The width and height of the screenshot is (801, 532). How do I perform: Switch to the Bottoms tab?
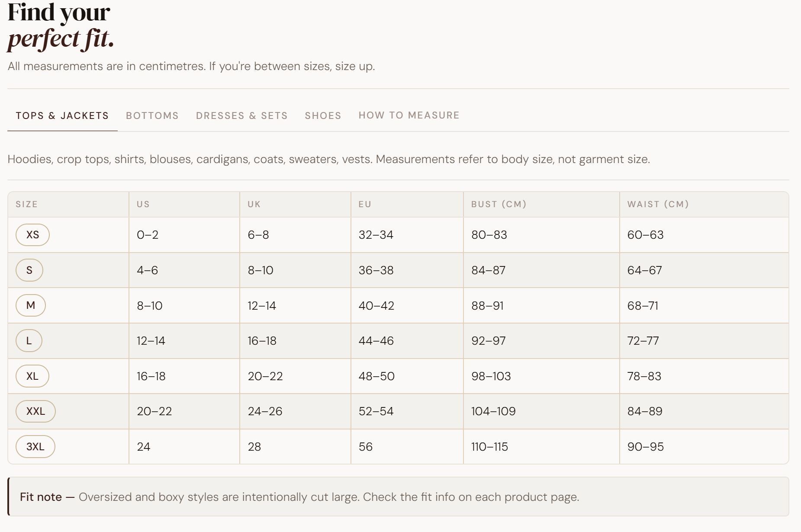[152, 115]
